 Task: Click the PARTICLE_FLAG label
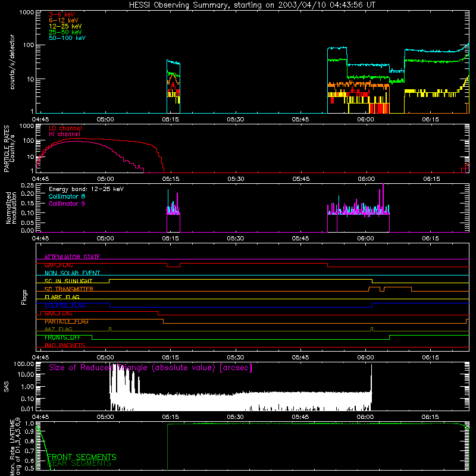coord(67,321)
